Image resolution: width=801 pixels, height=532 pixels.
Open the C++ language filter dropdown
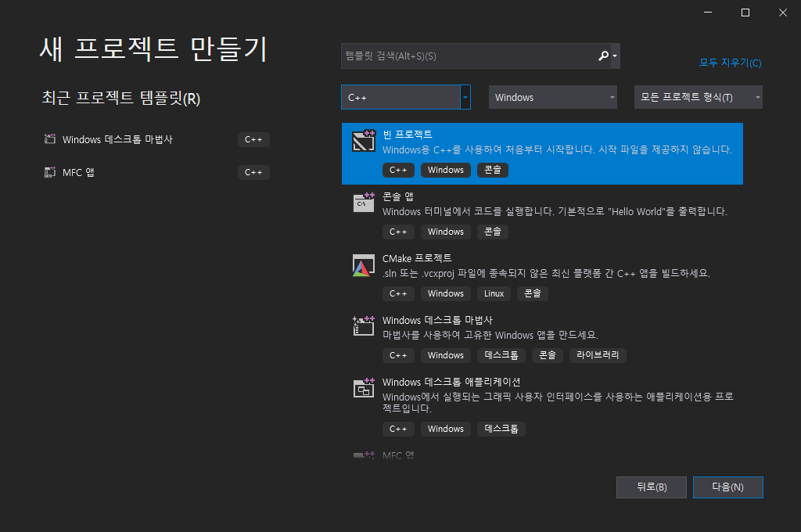point(406,97)
